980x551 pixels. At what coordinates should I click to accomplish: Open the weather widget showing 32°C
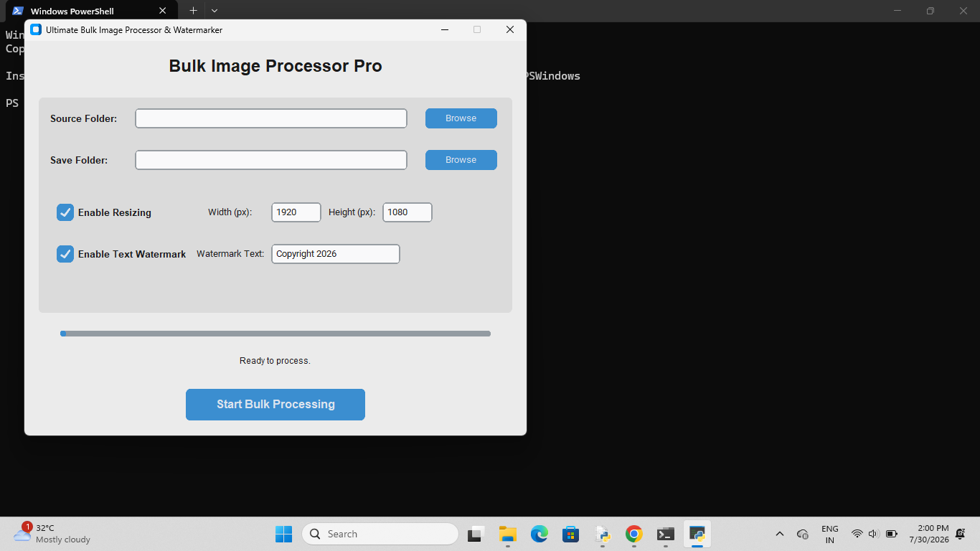(52, 534)
